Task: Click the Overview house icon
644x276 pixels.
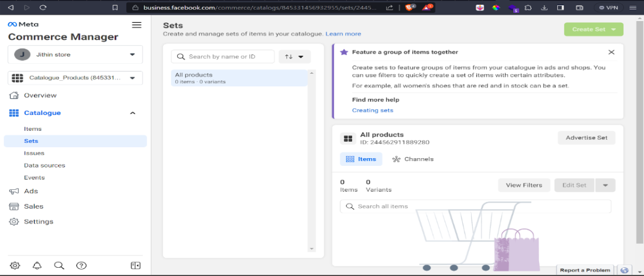Action: point(14,96)
